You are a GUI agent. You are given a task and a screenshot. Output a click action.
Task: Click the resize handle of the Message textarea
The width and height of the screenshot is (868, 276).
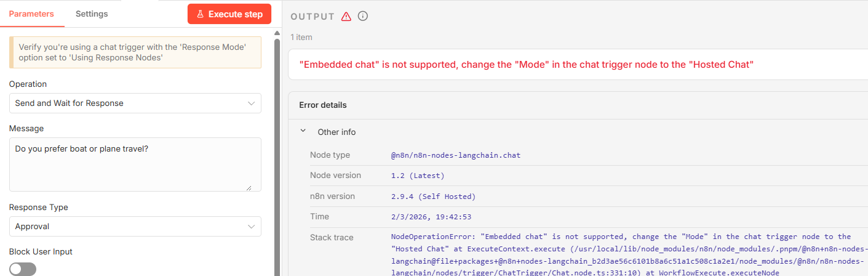249,187
